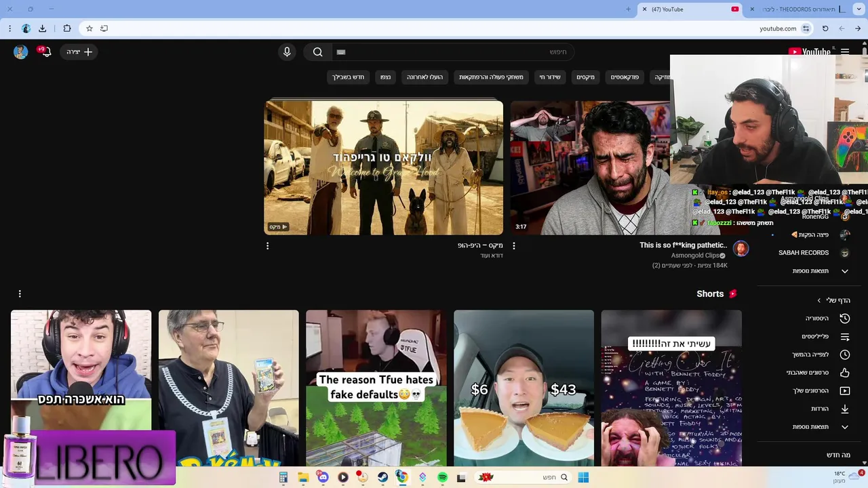This screenshot has width=868, height=488.
Task: Click the voice search microphone icon
Action: [287, 52]
